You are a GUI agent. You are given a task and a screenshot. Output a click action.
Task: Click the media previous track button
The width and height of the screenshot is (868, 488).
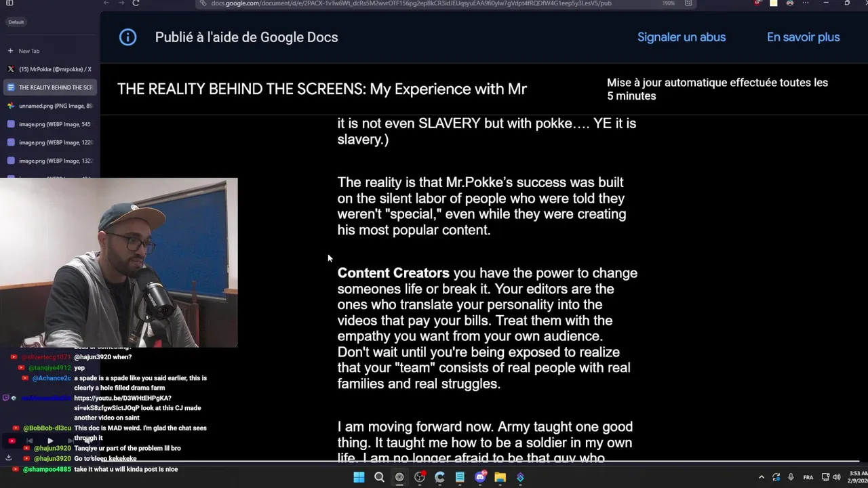pos(29,441)
